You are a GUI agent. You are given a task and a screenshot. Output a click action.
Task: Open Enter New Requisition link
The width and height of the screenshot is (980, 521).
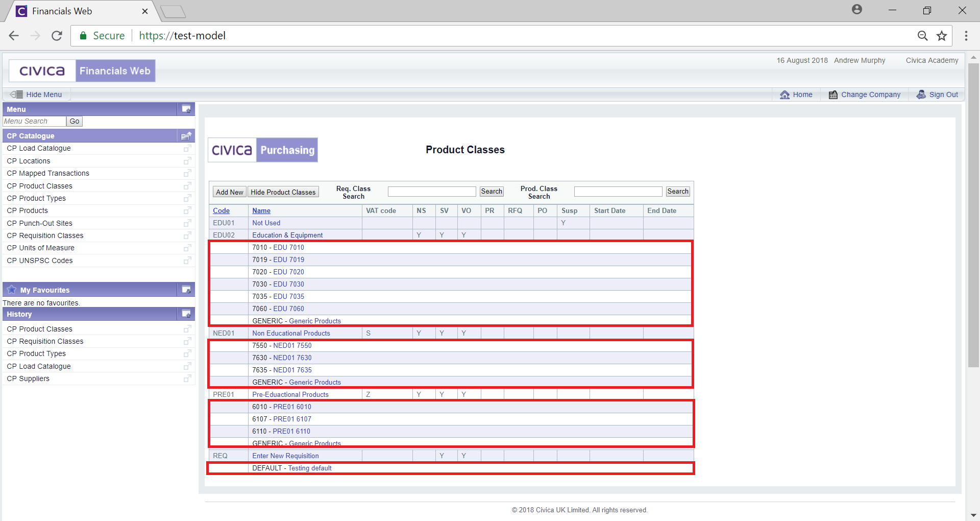point(285,456)
